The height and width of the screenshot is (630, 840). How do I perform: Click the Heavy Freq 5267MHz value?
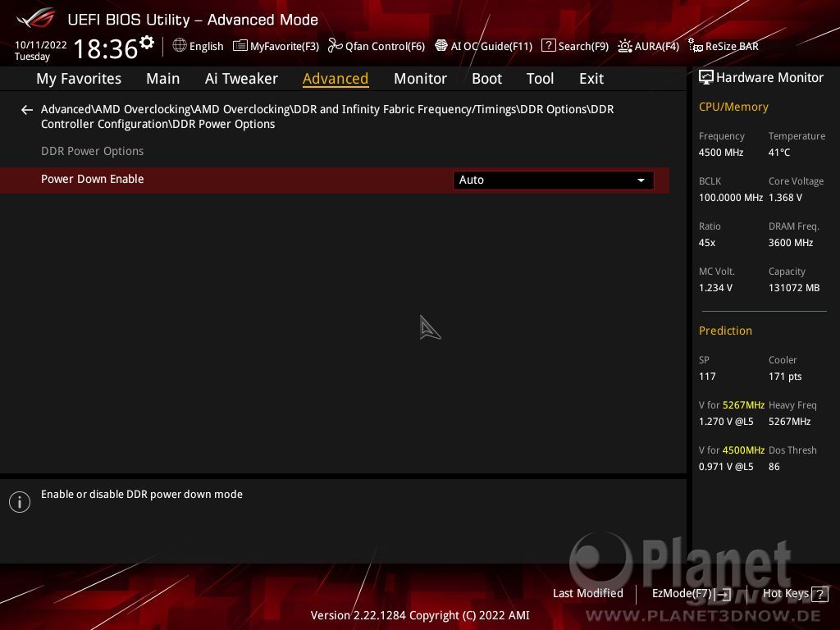tap(789, 422)
